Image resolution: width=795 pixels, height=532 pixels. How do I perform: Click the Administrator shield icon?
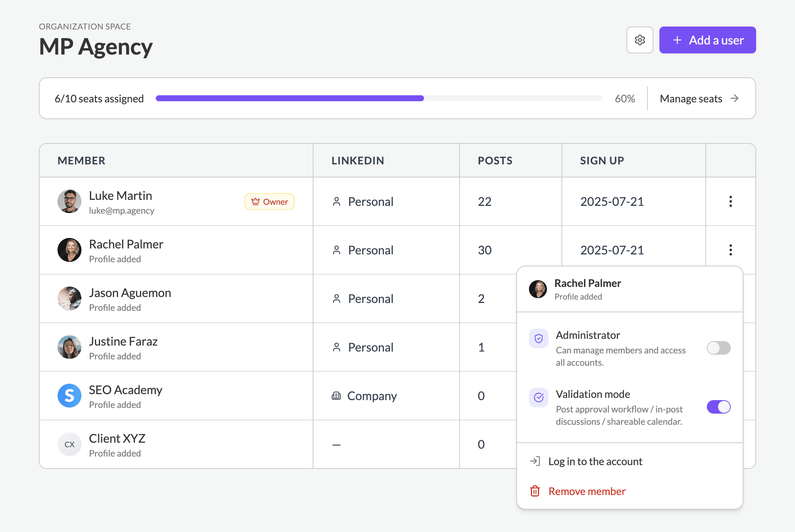538,338
